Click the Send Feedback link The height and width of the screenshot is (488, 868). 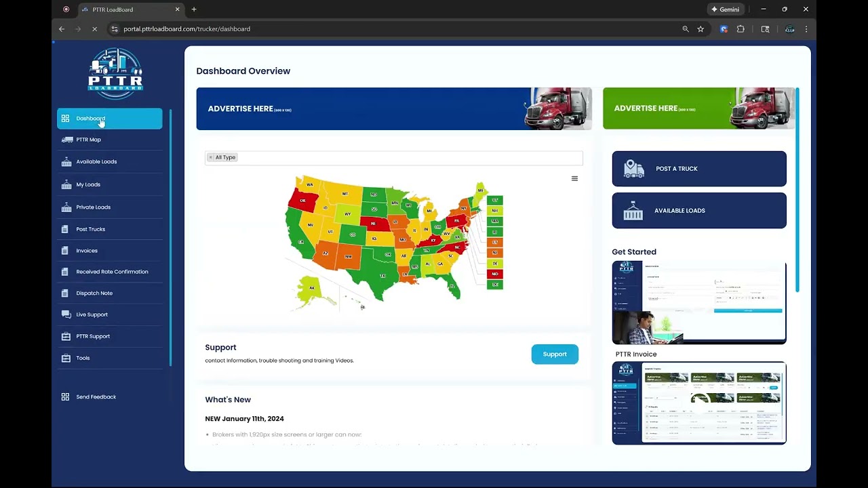pos(96,397)
